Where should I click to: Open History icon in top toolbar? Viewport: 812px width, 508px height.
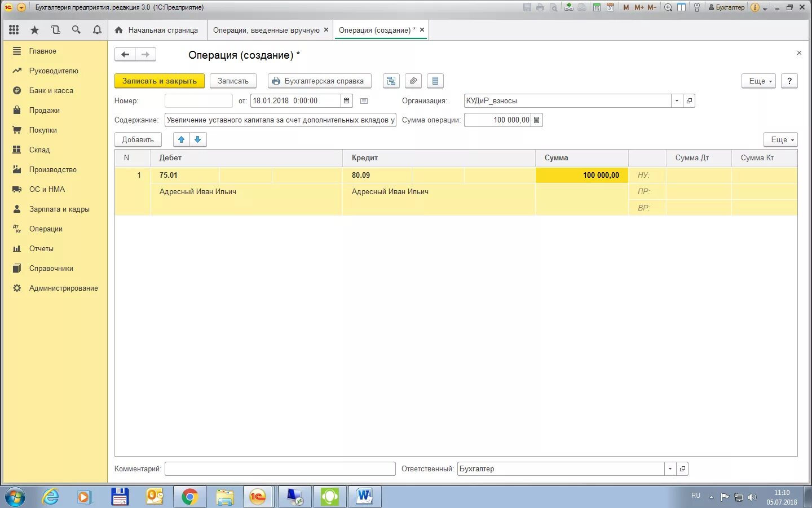click(x=55, y=30)
